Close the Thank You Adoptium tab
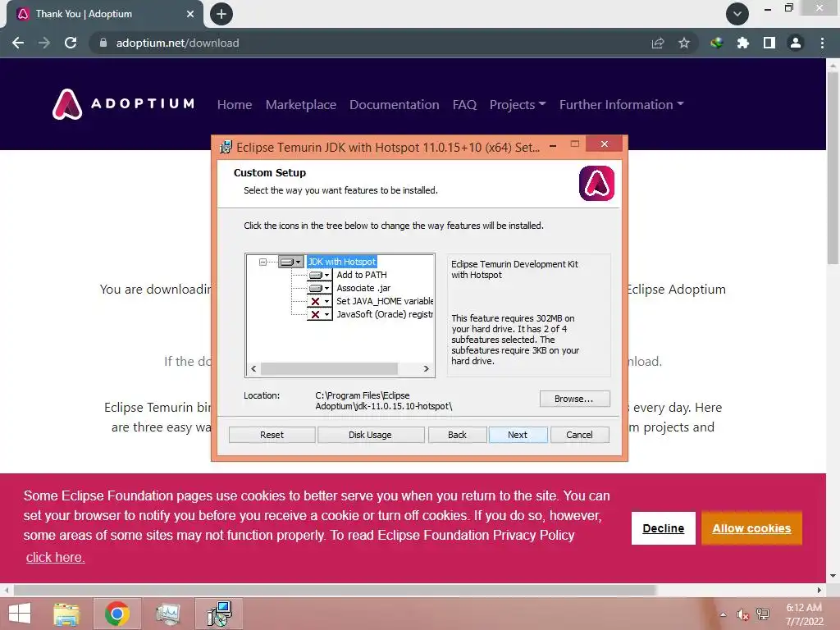 190,14
